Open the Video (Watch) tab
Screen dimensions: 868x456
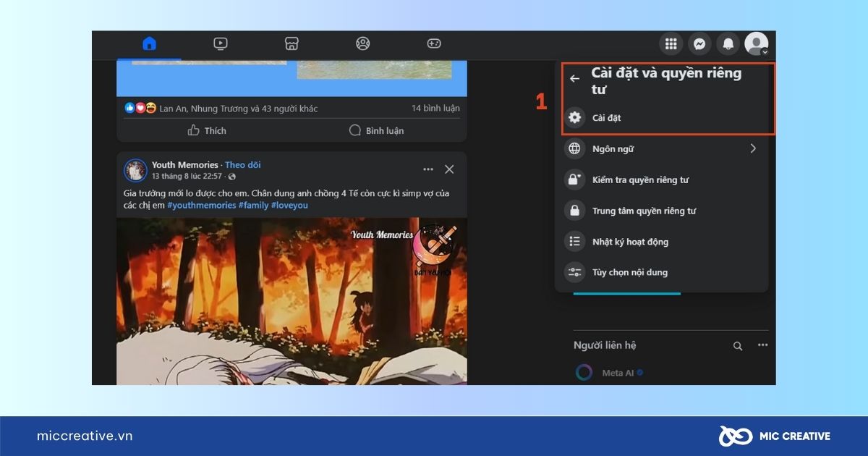221,43
